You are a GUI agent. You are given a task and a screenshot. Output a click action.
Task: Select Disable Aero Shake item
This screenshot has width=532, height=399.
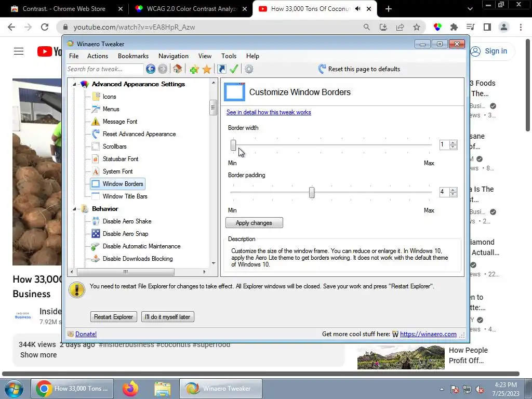pos(127,221)
